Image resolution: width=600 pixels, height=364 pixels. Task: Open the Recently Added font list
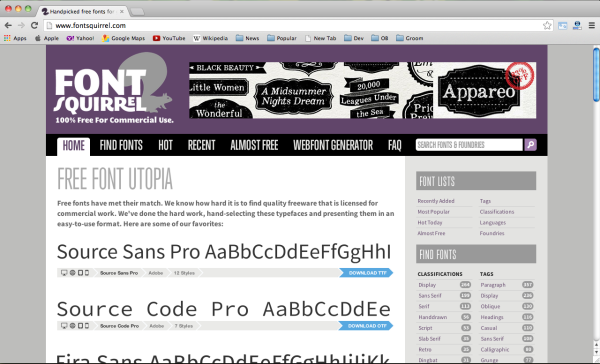click(436, 201)
